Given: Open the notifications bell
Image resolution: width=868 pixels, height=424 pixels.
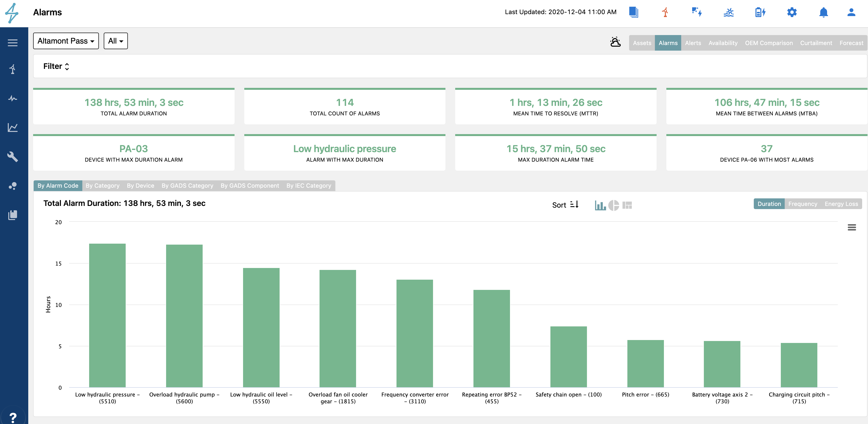Looking at the screenshot, I should 823,12.
